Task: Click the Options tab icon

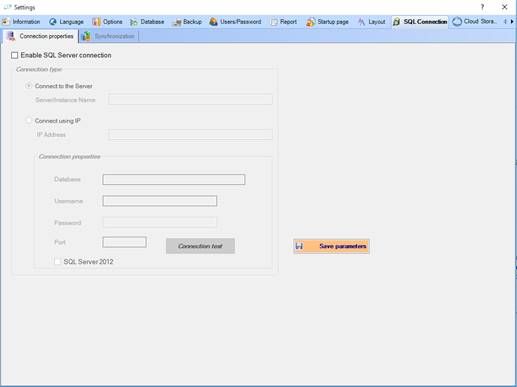Action: coord(96,22)
